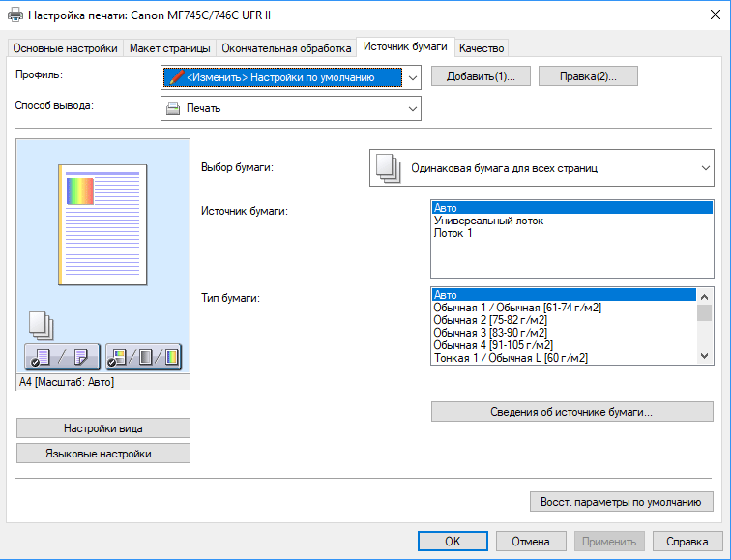This screenshot has width=731, height=560.
Task: Open the Способ вывода dropdown
Action: [x=291, y=108]
